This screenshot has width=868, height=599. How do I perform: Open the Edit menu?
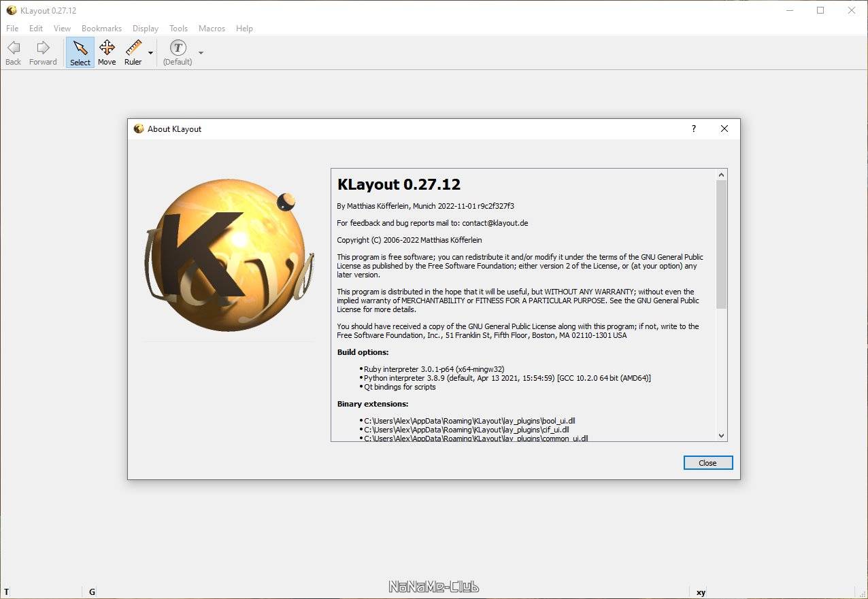click(36, 29)
